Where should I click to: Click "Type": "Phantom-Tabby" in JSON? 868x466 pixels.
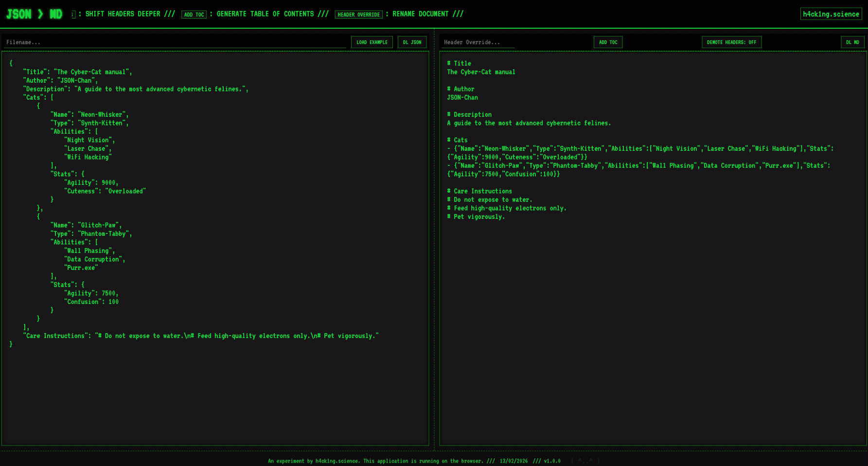coord(91,234)
